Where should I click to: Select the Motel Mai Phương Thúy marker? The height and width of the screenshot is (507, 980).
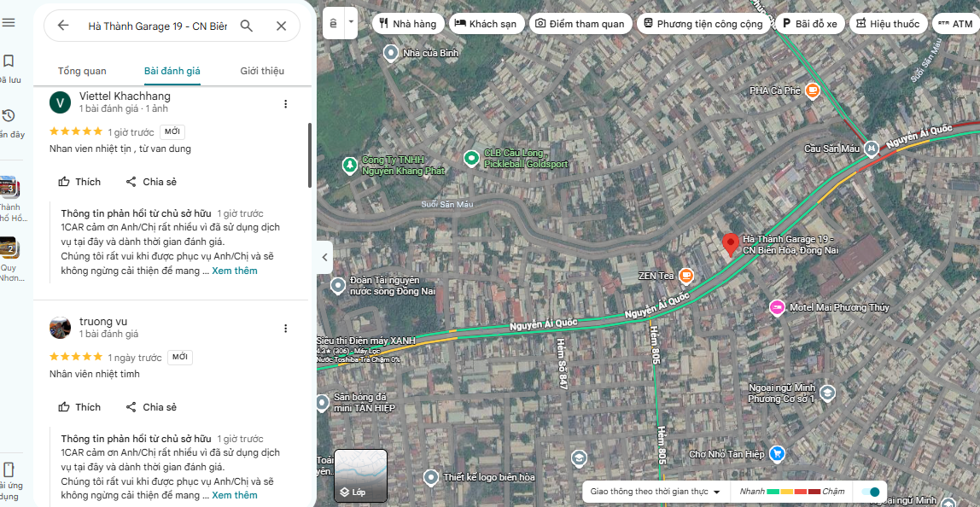777,307
